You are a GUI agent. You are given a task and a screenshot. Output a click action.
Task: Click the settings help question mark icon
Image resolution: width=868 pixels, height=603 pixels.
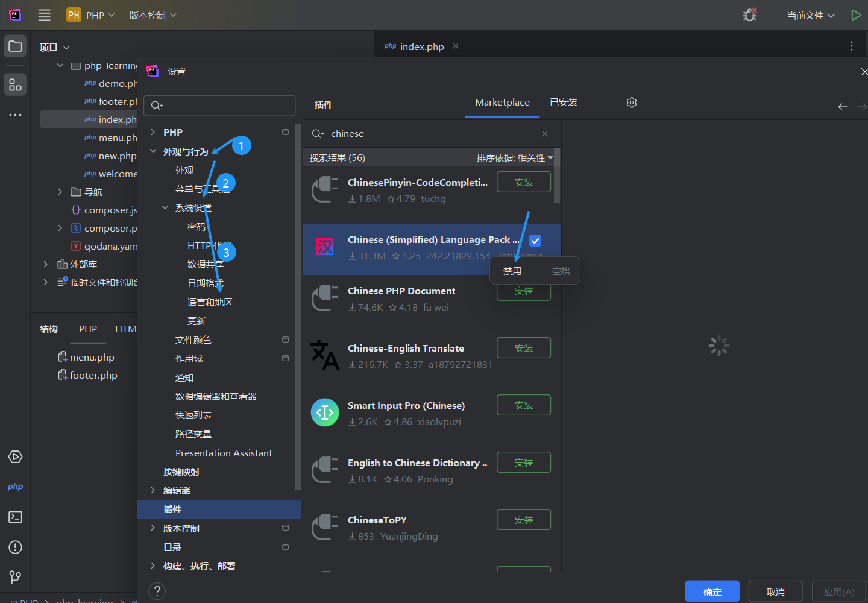[157, 591]
